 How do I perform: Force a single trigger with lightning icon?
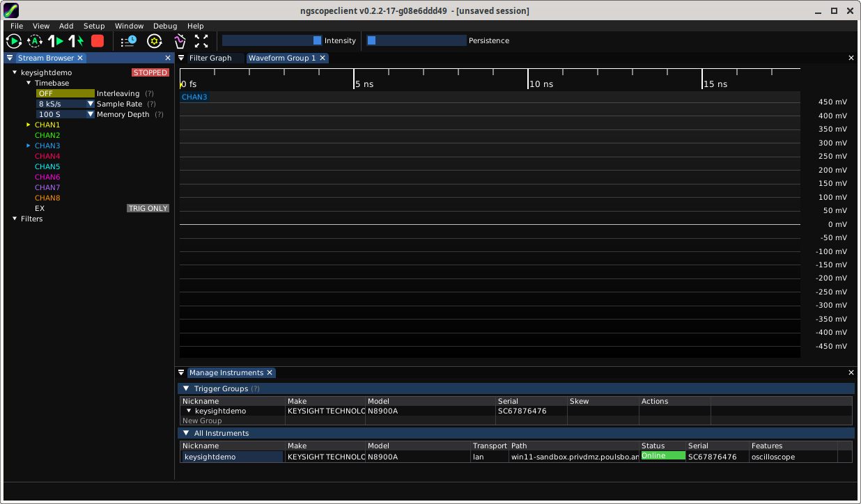(x=76, y=41)
